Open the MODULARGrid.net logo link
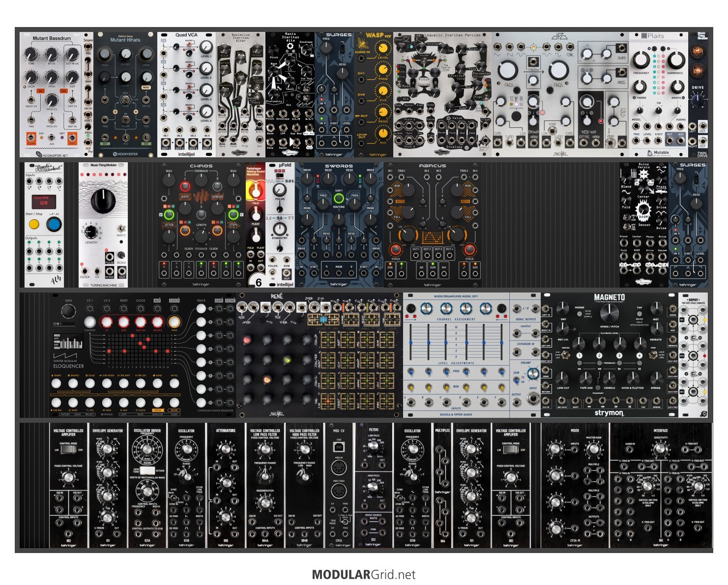 point(364,575)
